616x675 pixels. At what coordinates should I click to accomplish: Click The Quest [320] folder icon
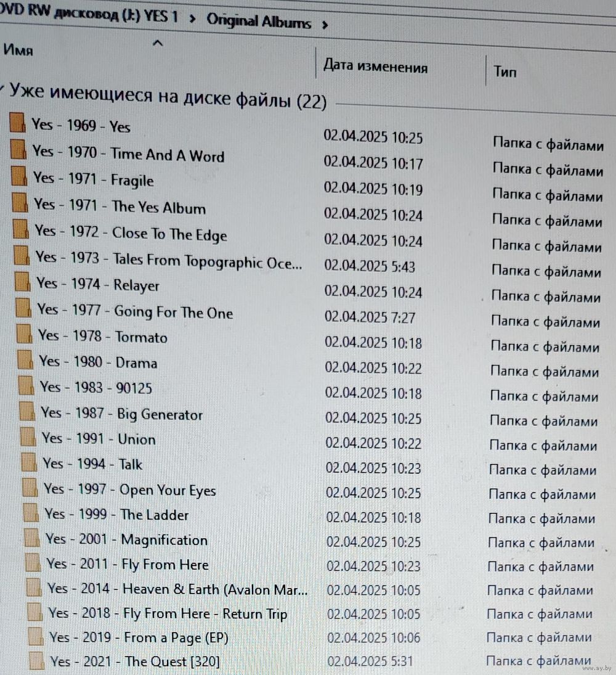click(x=36, y=661)
